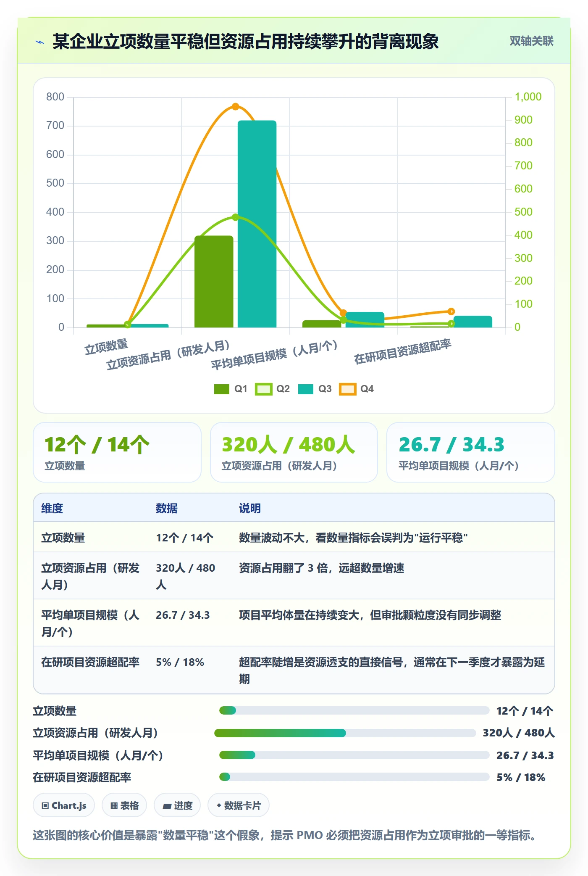This screenshot has width=588, height=876.
Task: Click the 在研项目资源超配率 table row label
Action: click(90, 662)
